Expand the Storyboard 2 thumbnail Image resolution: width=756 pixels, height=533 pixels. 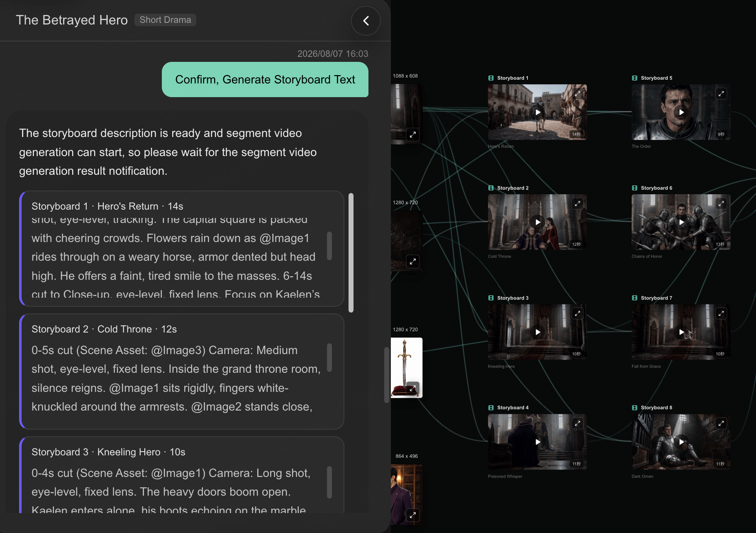[578, 203]
